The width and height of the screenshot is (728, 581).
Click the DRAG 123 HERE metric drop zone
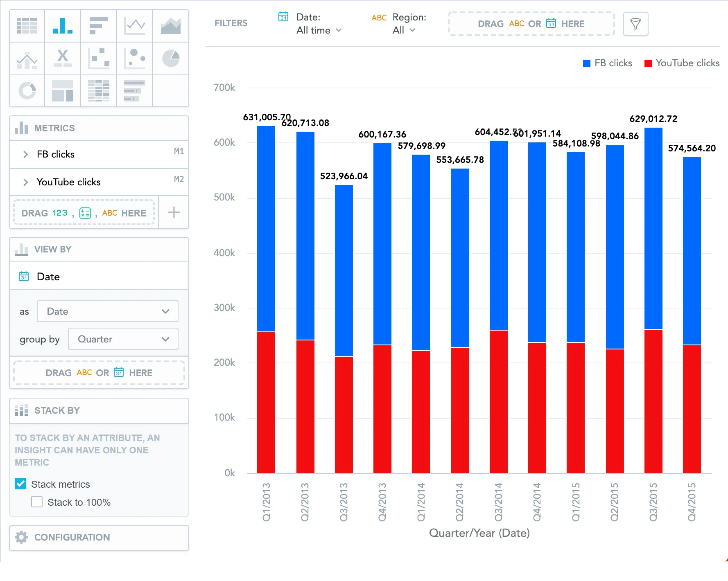(84, 212)
